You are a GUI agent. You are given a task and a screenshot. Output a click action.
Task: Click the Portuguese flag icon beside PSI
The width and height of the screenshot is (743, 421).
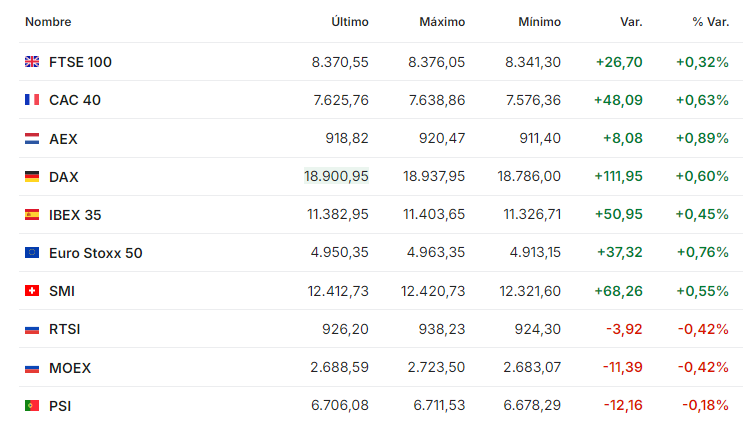tap(32, 406)
